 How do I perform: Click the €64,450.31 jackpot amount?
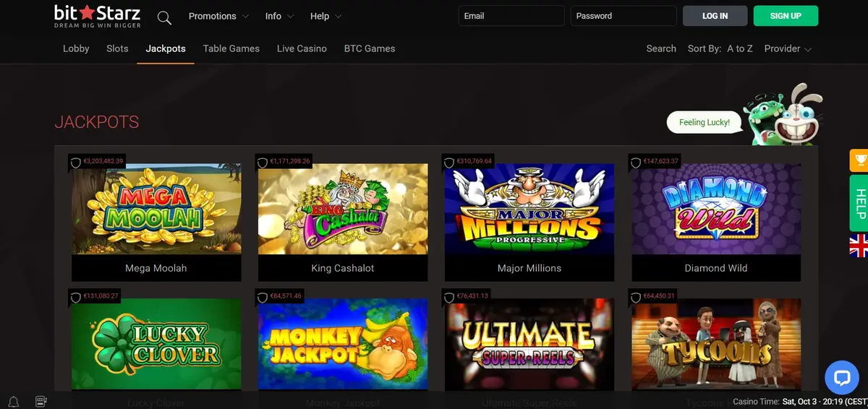click(x=660, y=296)
